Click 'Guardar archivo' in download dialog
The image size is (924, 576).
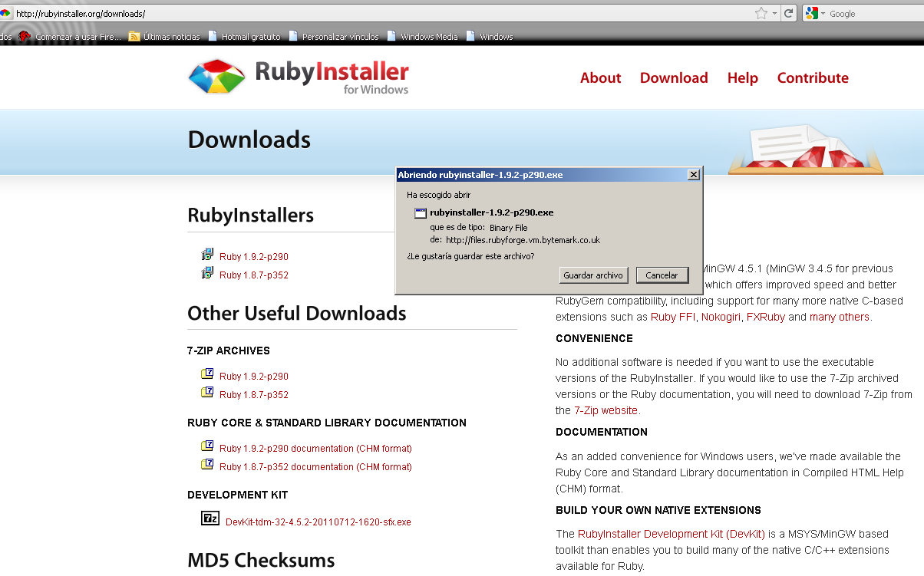(x=593, y=275)
